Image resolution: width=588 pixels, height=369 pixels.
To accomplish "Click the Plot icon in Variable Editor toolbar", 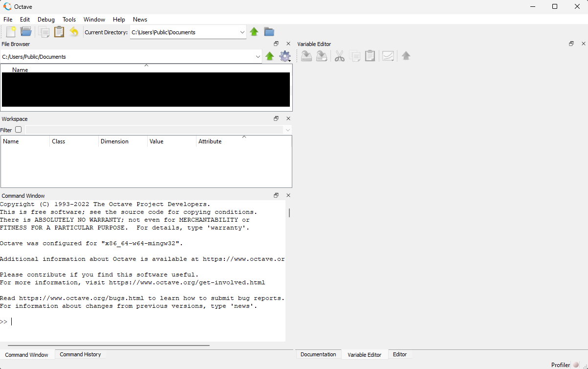I will (x=388, y=56).
